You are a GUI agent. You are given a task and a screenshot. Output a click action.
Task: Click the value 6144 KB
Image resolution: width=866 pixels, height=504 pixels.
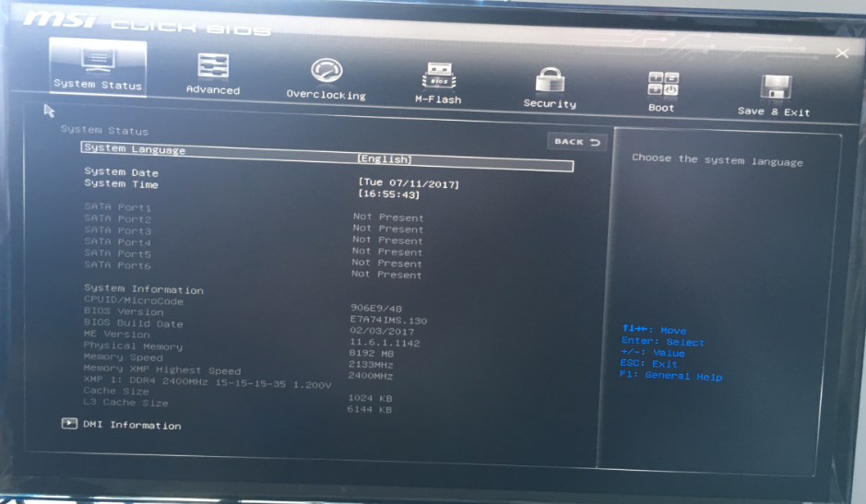point(370,409)
